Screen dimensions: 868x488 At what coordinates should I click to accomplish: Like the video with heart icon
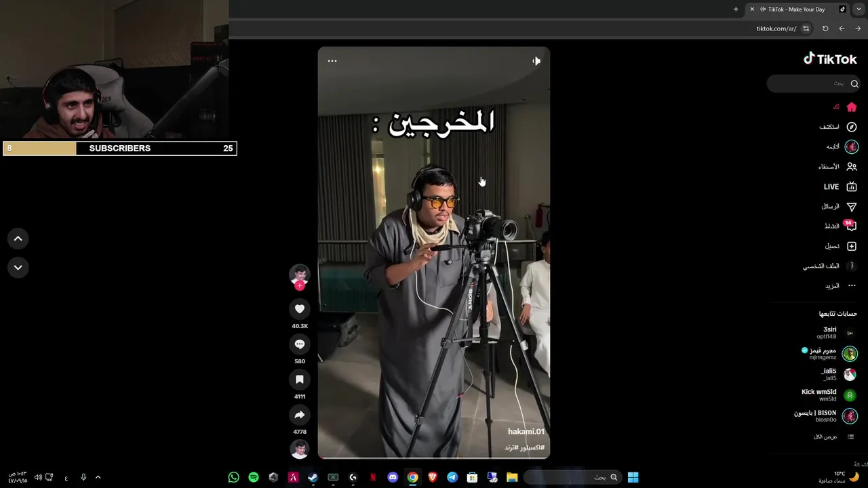point(300,309)
